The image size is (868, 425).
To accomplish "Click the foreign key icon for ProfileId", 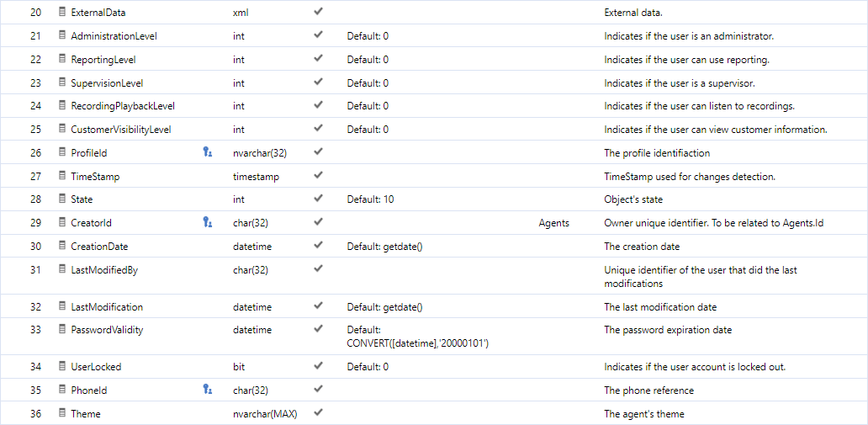I will (x=208, y=152).
